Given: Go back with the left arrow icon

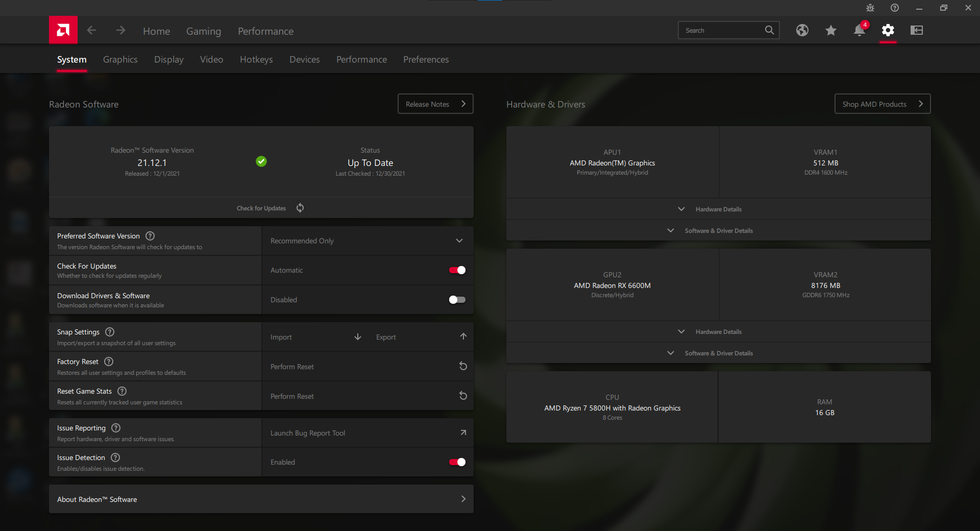Looking at the screenshot, I should pyautogui.click(x=91, y=30).
